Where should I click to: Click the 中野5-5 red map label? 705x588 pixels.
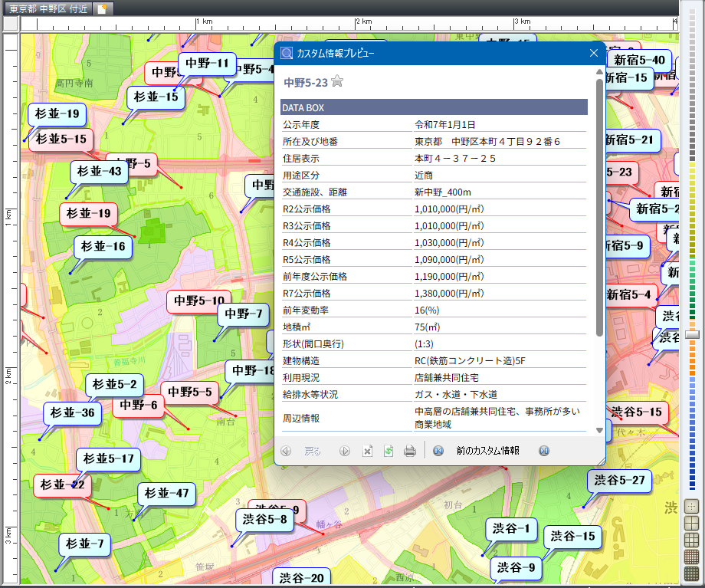point(190,393)
